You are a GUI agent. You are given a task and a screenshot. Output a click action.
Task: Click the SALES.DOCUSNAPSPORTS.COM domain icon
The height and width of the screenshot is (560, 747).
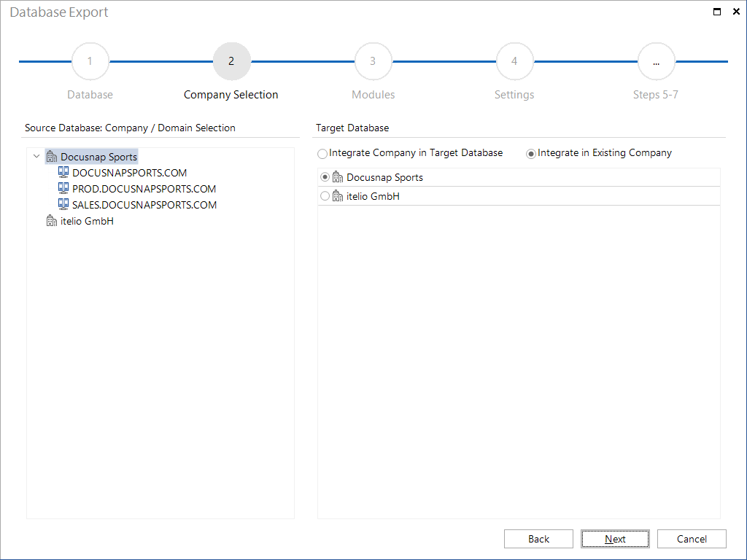tap(63, 205)
